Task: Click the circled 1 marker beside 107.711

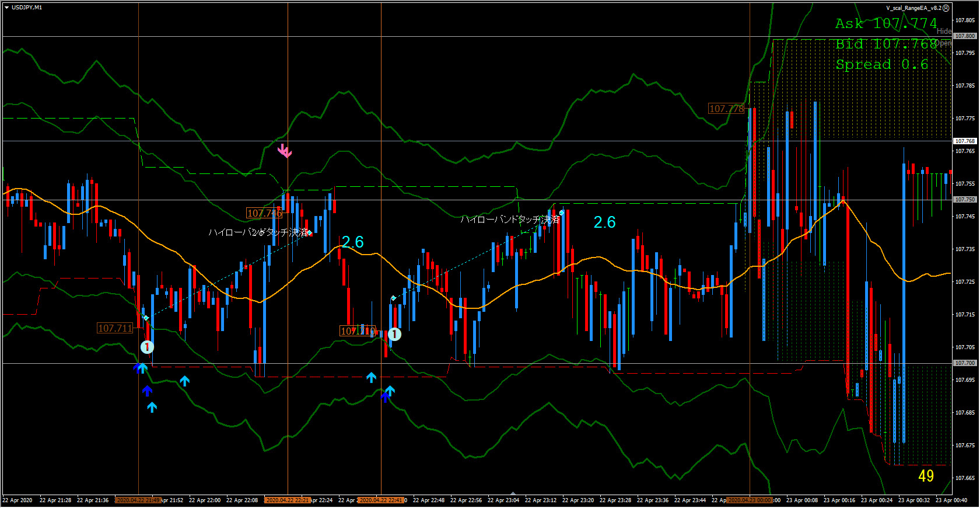Action: click(147, 347)
